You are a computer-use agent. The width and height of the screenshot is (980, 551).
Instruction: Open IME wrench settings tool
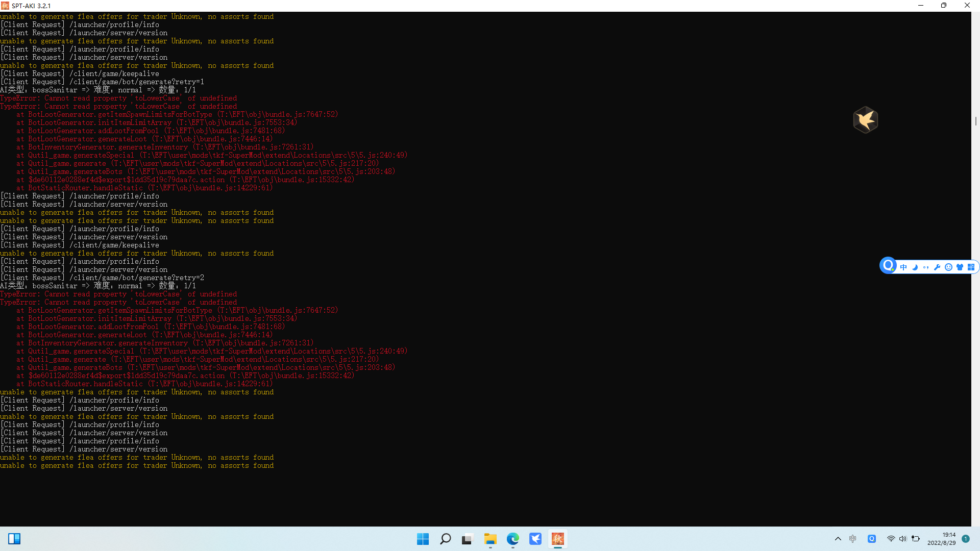tap(937, 267)
